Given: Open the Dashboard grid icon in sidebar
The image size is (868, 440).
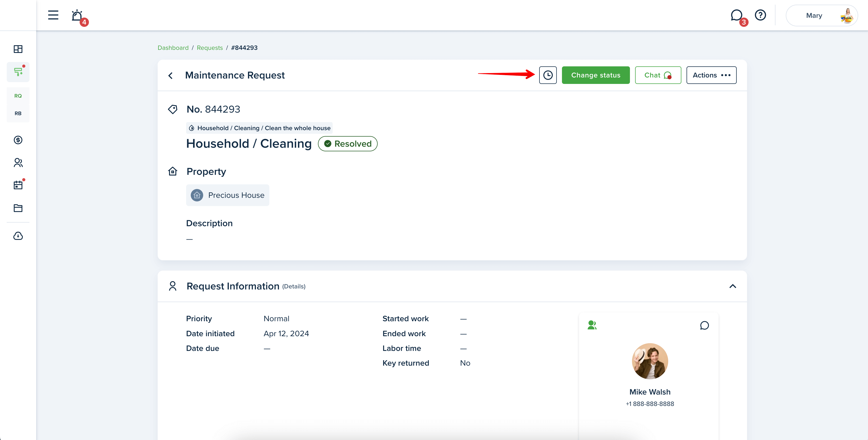Looking at the screenshot, I should click(18, 49).
